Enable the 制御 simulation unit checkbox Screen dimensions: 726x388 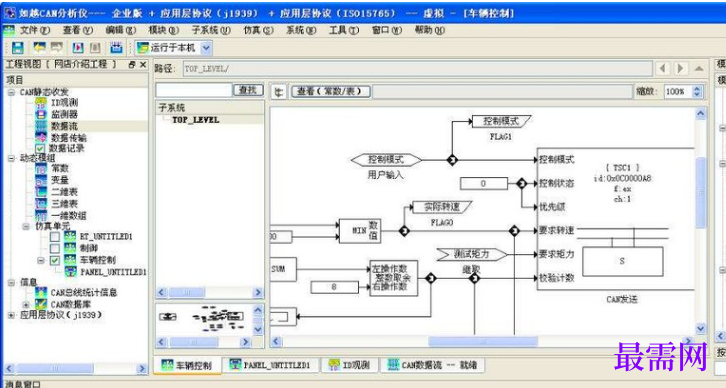coord(55,248)
